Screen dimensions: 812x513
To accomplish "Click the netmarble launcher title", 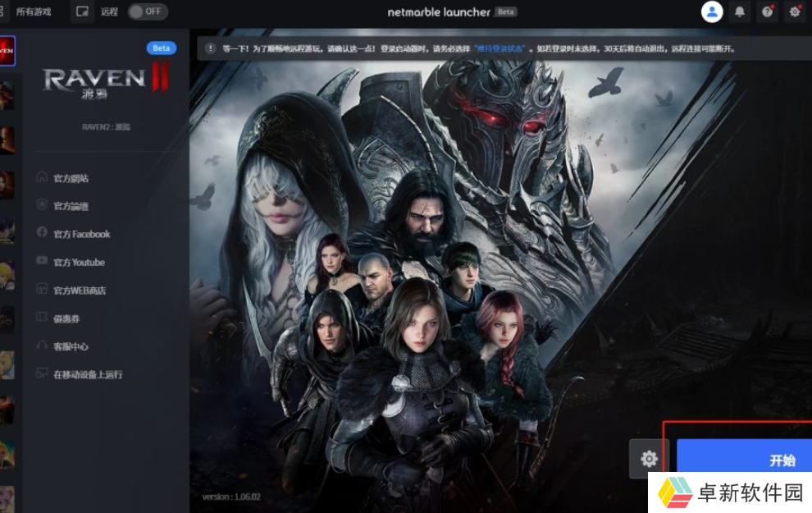I will point(439,12).
